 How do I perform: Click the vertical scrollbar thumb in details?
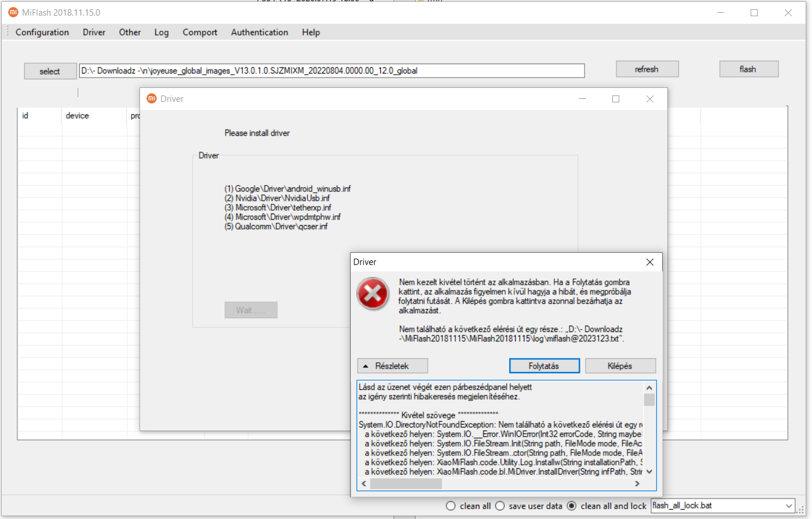[649, 400]
